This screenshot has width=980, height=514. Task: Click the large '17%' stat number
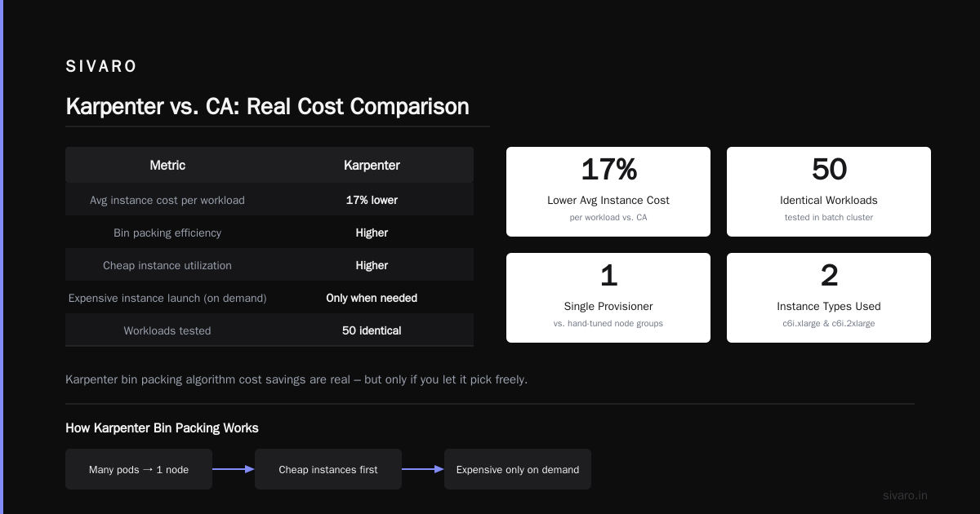tap(608, 170)
